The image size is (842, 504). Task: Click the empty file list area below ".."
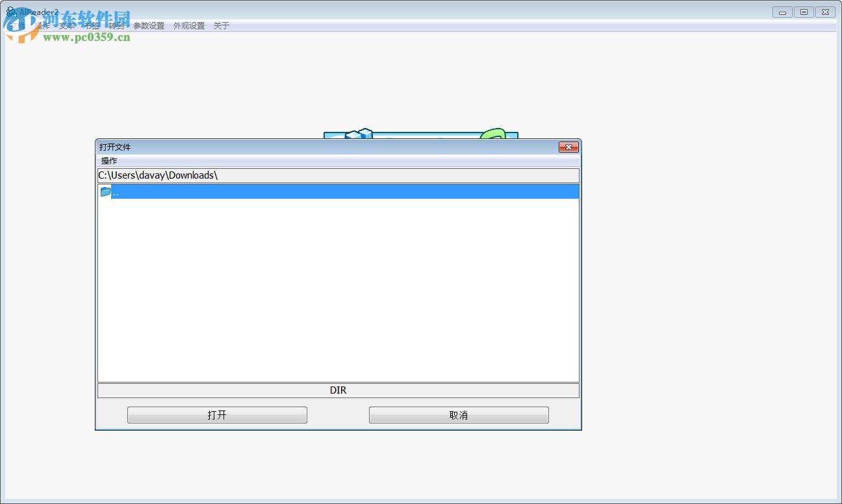338,286
